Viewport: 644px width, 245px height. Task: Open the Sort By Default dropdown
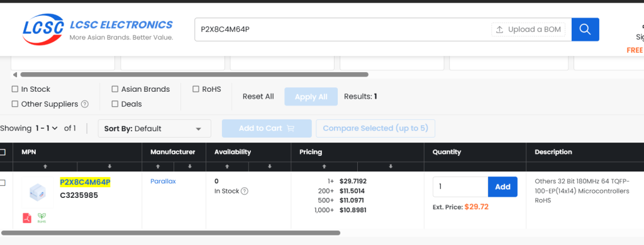click(x=155, y=128)
